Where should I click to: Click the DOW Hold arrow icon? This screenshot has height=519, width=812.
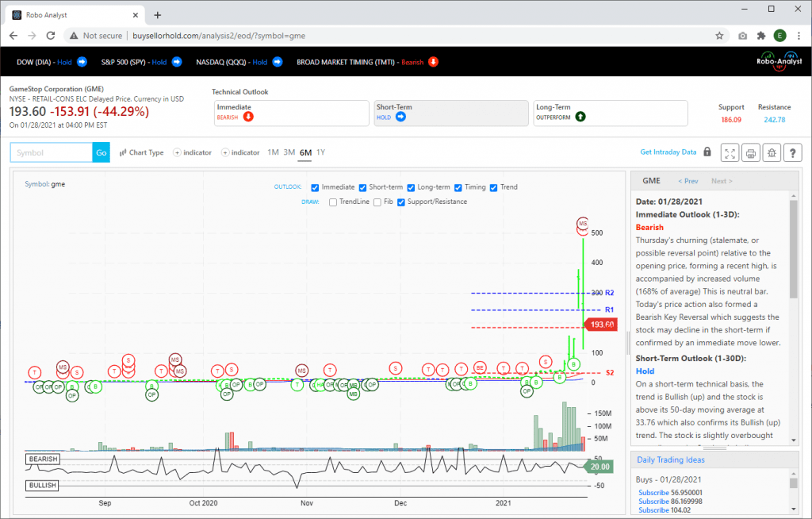82,62
